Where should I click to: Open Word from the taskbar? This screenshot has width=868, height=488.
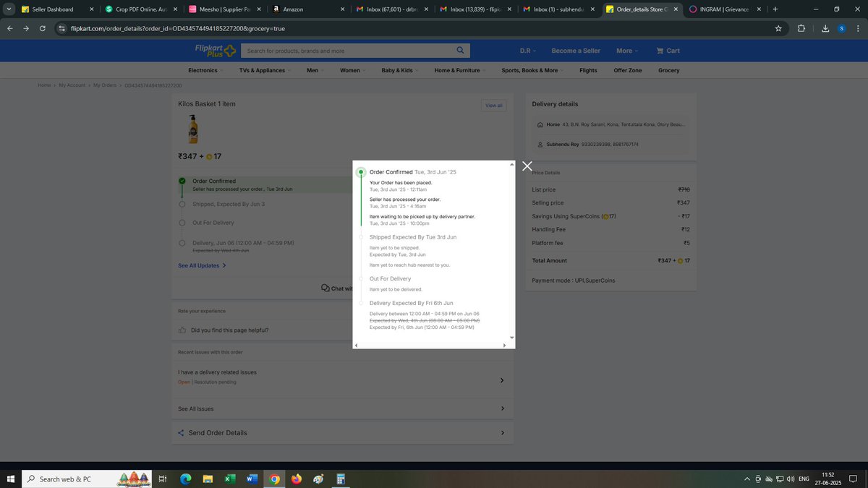(x=252, y=479)
